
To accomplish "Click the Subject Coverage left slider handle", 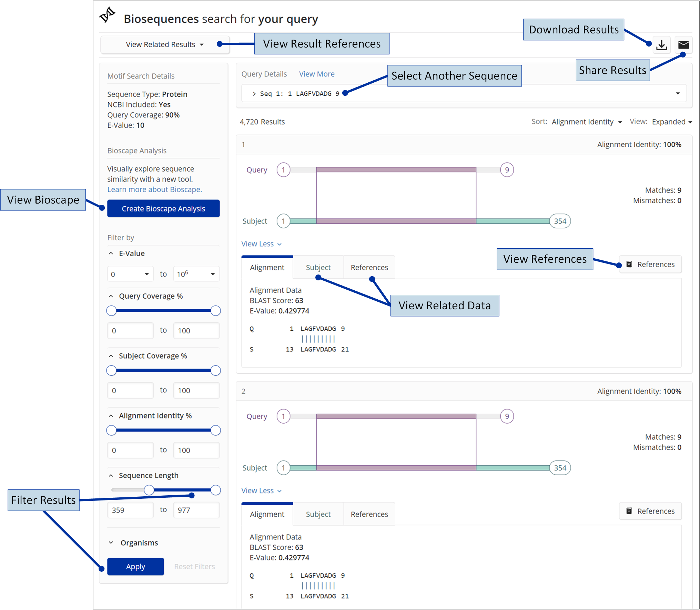I will (x=111, y=371).
